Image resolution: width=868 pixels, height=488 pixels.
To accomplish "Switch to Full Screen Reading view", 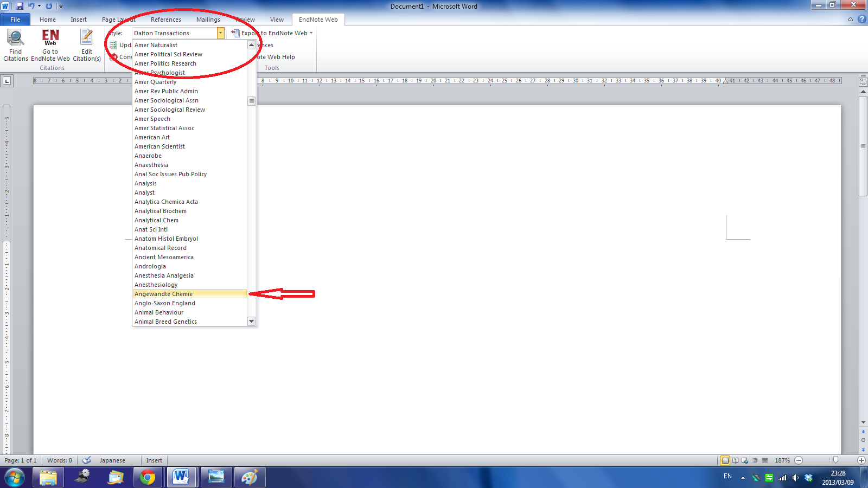I will click(x=735, y=460).
